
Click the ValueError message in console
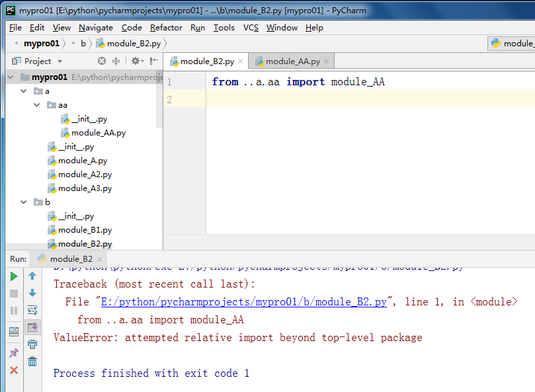pos(238,338)
